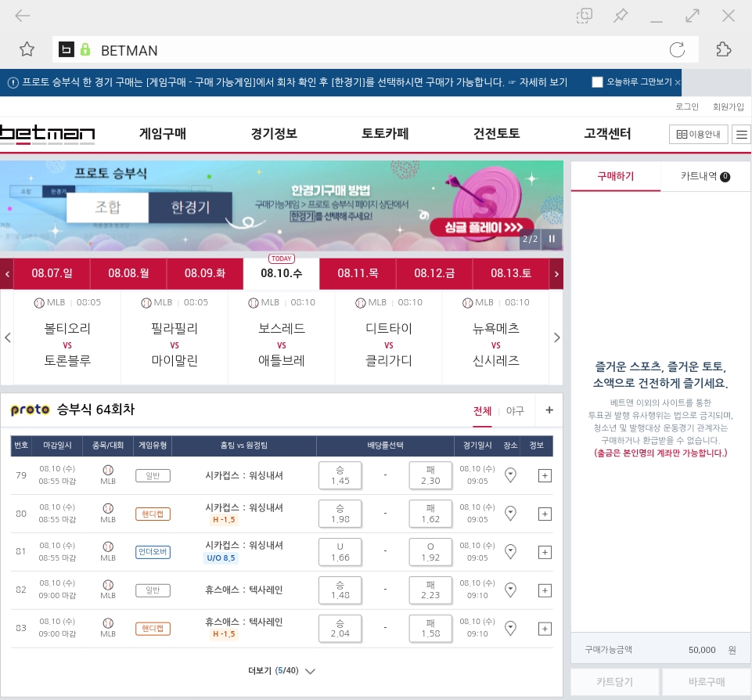The width and height of the screenshot is (752, 700).
Task: Expand info plus box for game 82
Action: tap(545, 590)
